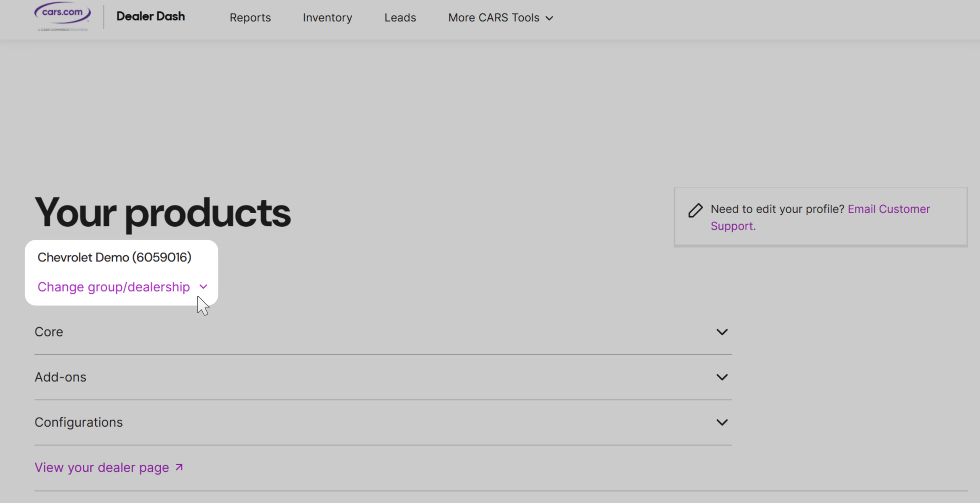980x503 pixels.
Task: Click external arrow icon beside dealer page
Action: point(179,467)
